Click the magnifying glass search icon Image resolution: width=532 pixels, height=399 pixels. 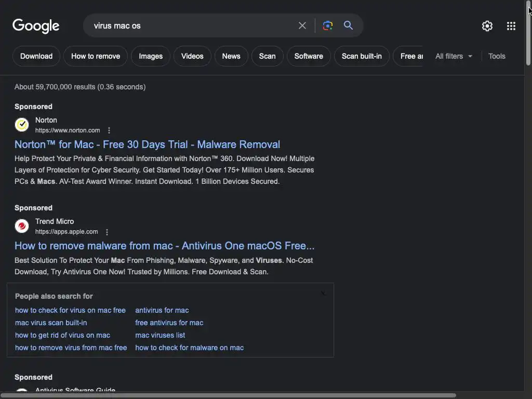348,25
